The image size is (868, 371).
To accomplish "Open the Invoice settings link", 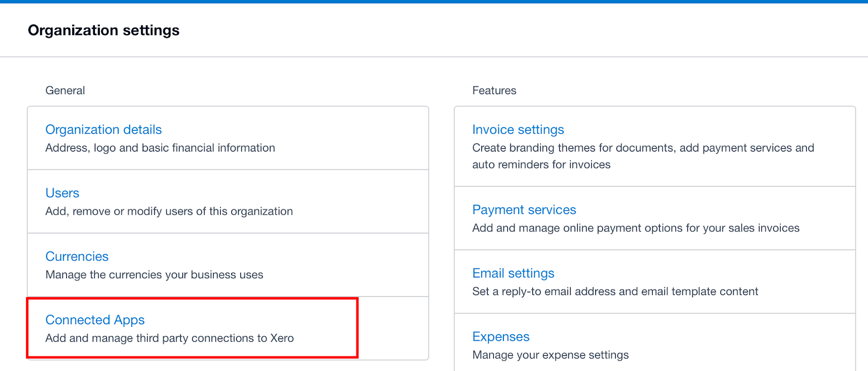I will click(518, 130).
